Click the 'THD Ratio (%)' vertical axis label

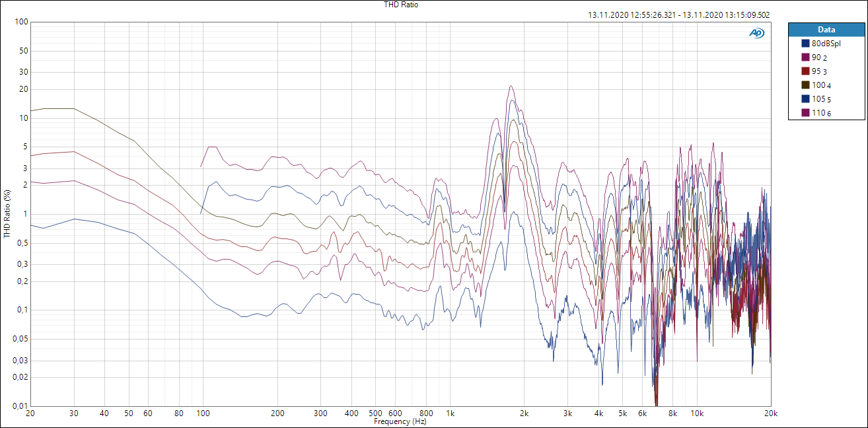coord(7,214)
